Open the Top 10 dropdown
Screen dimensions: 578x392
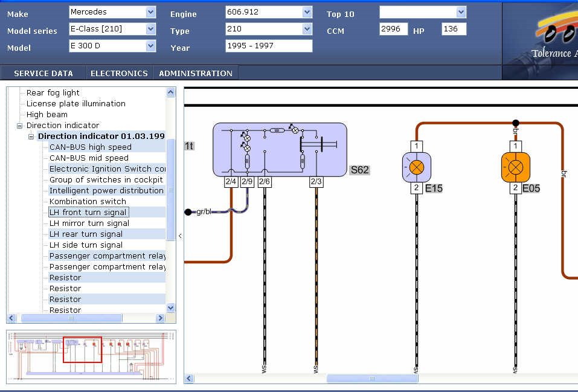pyautogui.click(x=461, y=12)
